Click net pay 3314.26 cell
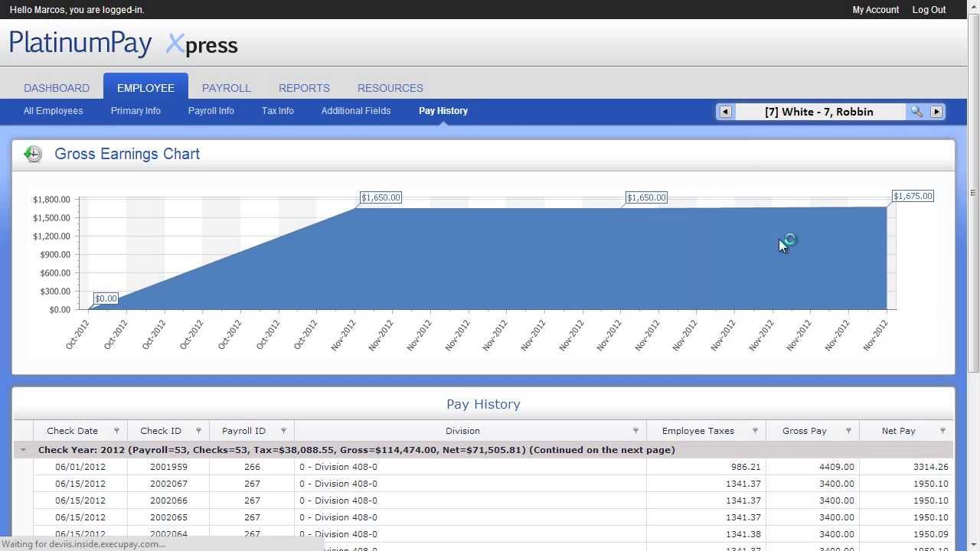Viewport: 980px width, 551px height. (906, 467)
